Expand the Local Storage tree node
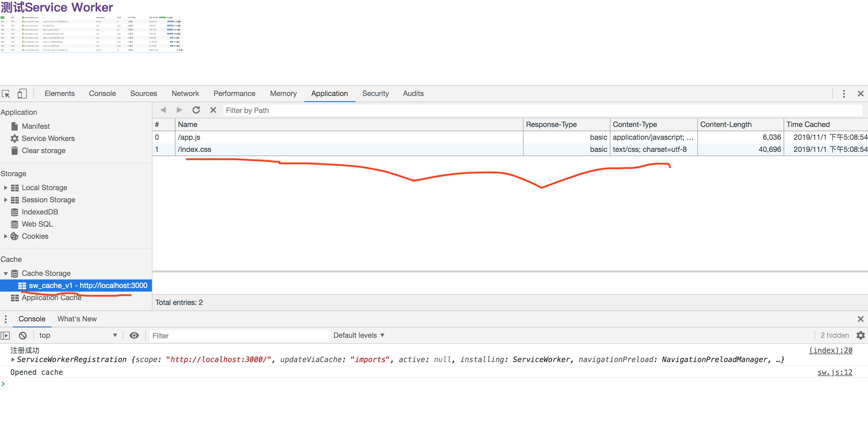This screenshot has width=868, height=421. click(x=5, y=188)
